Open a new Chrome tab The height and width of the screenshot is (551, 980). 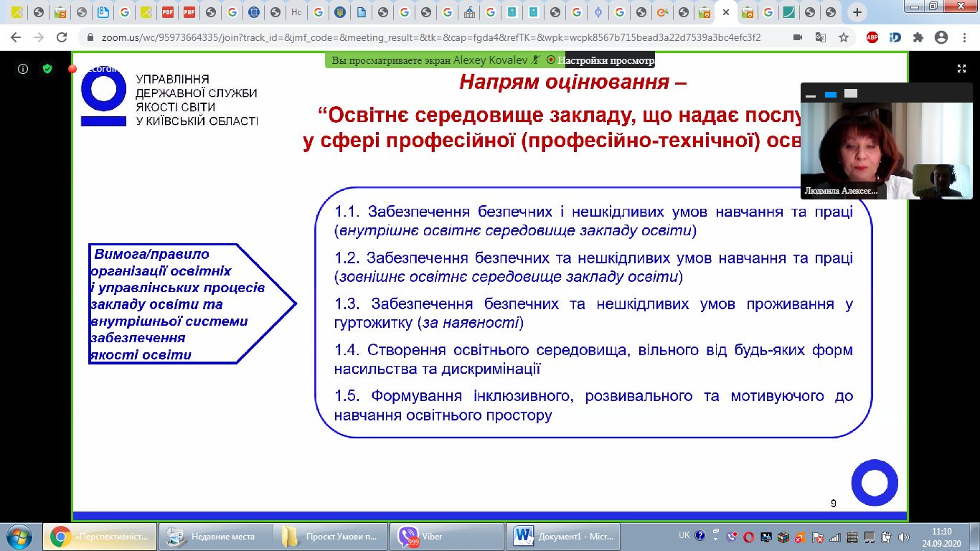point(857,12)
